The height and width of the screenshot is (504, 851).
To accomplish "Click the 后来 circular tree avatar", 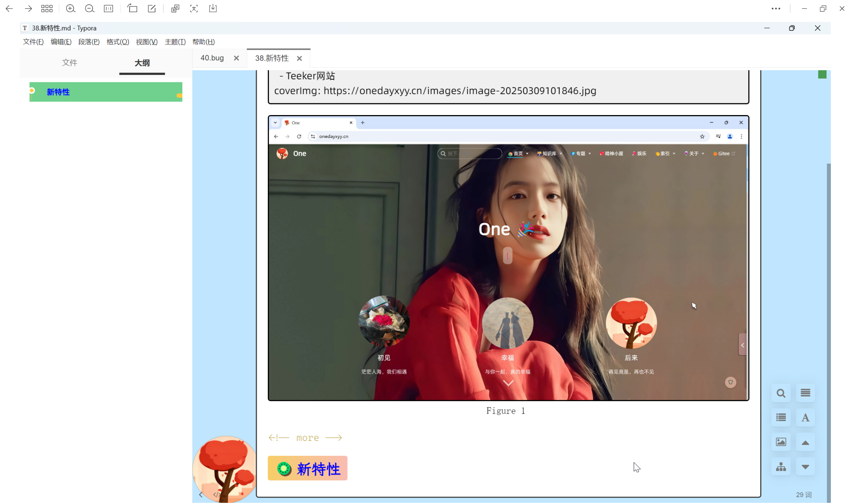I will click(x=631, y=323).
